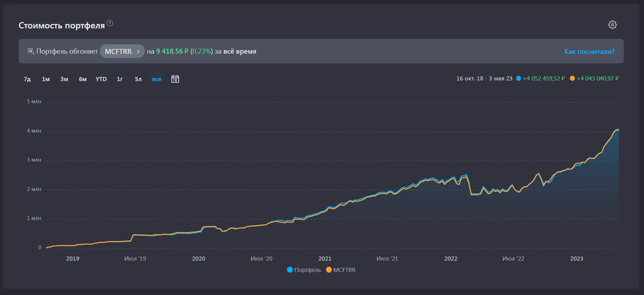Select the 7д time range
The image size is (644, 295).
click(27, 79)
